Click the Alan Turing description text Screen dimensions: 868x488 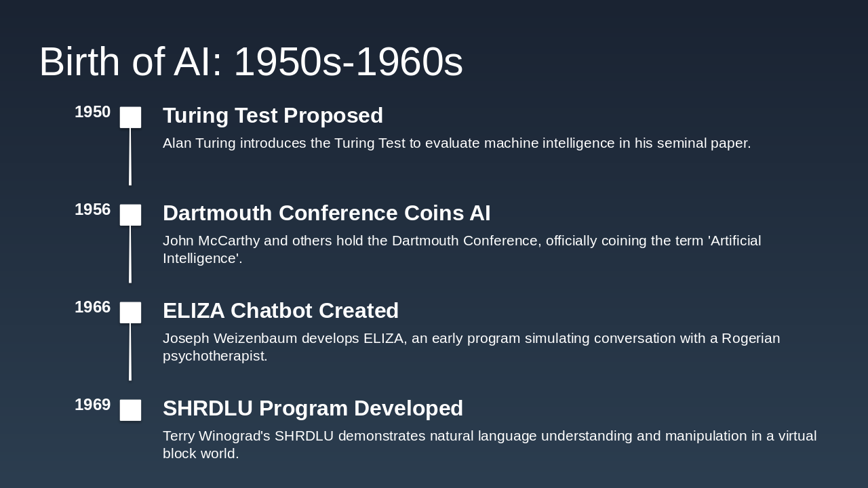click(456, 144)
